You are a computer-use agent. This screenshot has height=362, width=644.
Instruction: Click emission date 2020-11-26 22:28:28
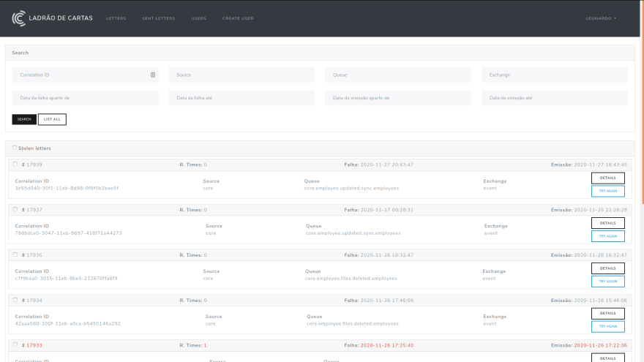pos(601,210)
